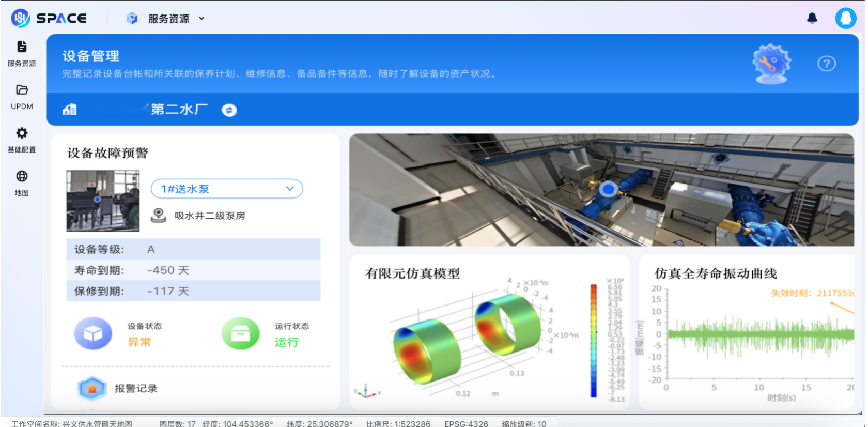The image size is (868, 427).
Task: Click the 设备故障预警 panel title
Action: coord(107,153)
